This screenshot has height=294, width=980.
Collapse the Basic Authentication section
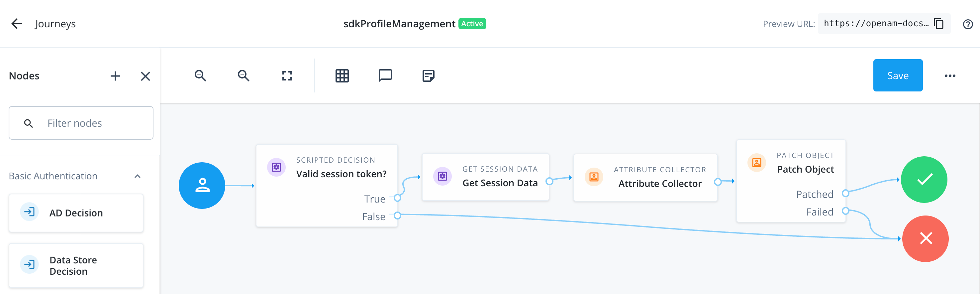(x=138, y=176)
